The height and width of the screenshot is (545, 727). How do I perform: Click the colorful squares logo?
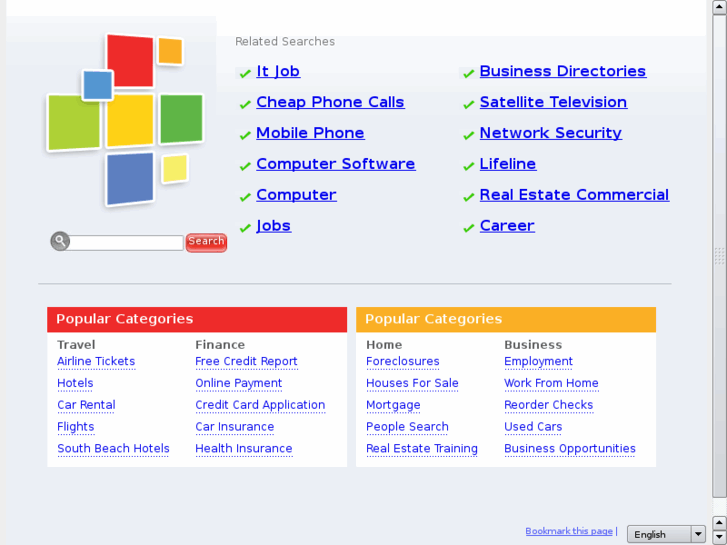coord(125,120)
